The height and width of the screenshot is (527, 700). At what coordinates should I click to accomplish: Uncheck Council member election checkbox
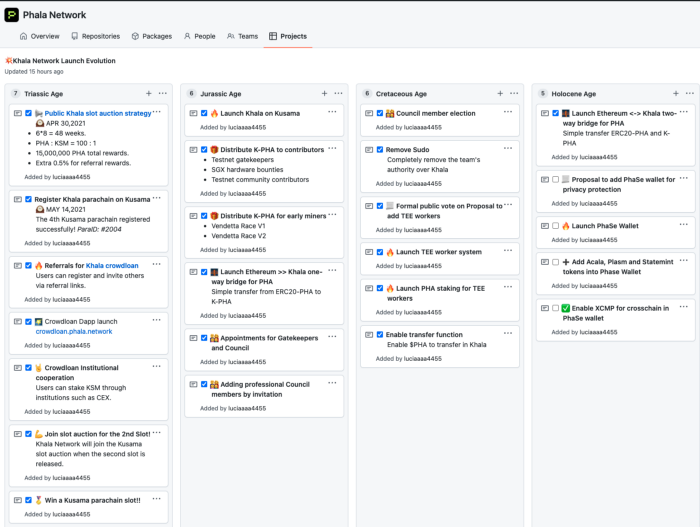point(380,113)
